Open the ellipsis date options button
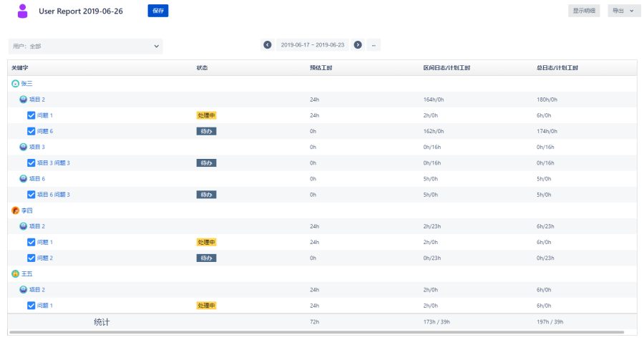The width and height of the screenshot is (644, 340). point(374,44)
